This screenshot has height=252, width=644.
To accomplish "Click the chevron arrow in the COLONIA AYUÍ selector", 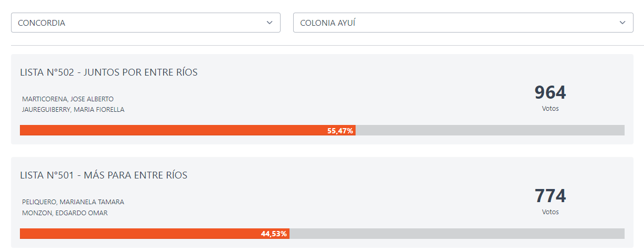I will click(x=622, y=23).
